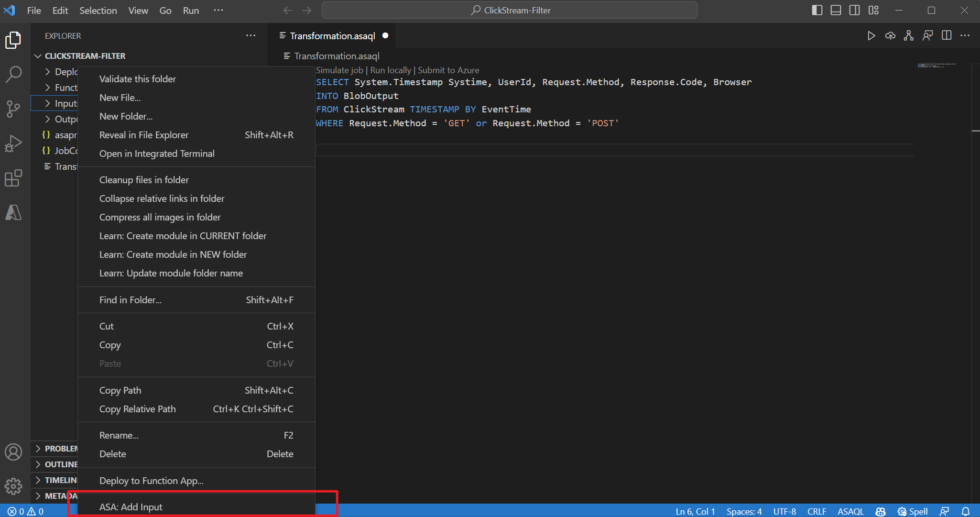Select ASA: Add Input menu item

click(130, 506)
